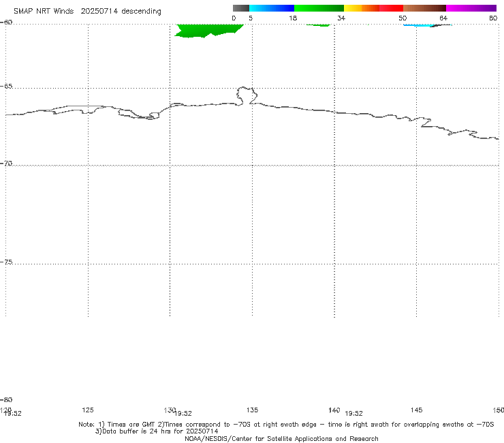The height and width of the screenshot is (443, 504).
Task: Click the 'Note: 1) Times are GMT' line
Action: pyautogui.click(x=286, y=425)
